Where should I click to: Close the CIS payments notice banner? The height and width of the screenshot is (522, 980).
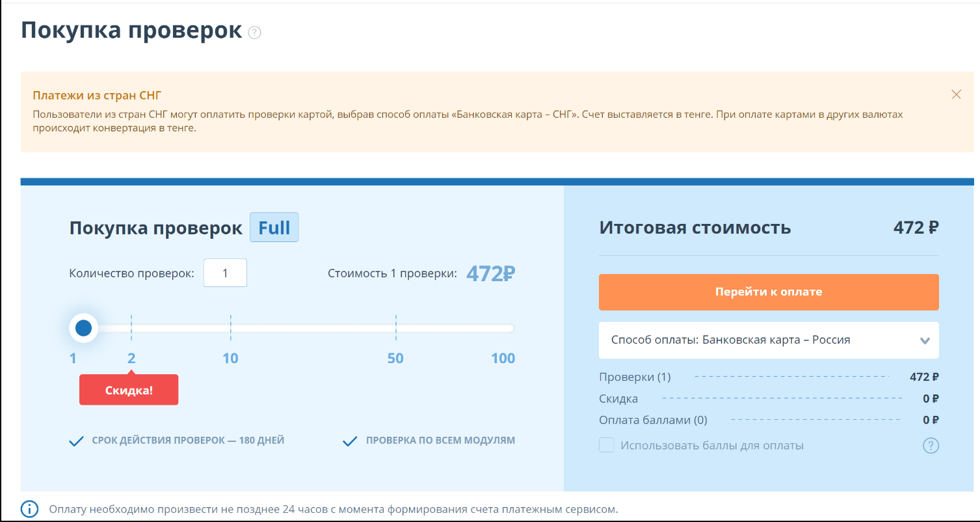click(x=956, y=94)
